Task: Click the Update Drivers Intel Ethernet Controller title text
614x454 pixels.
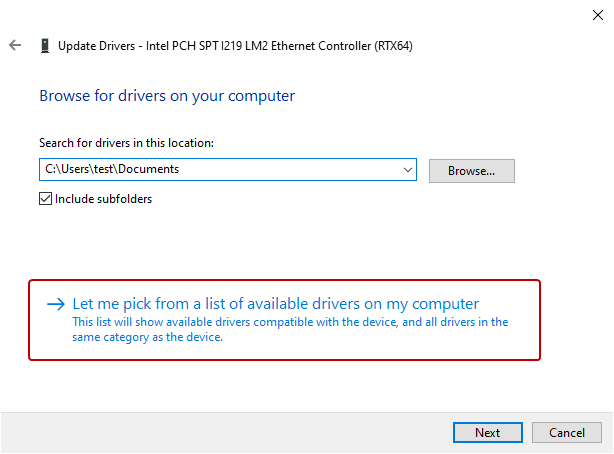Action: point(235,45)
